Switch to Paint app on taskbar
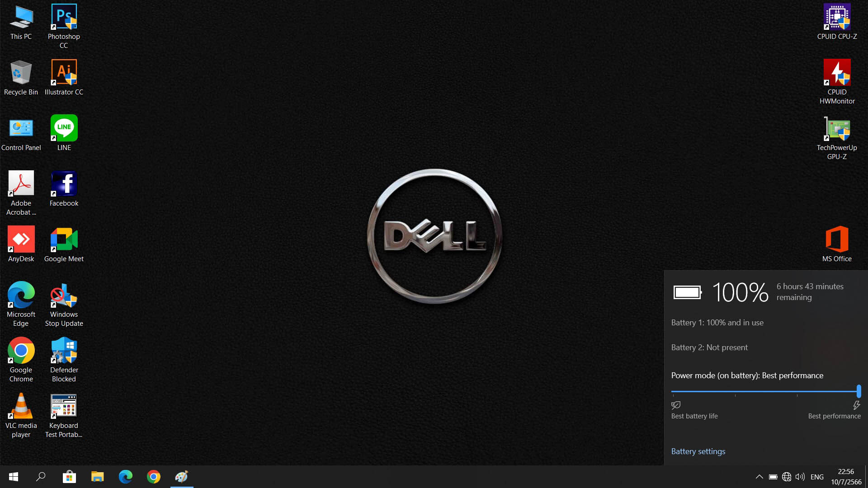The image size is (868, 488). 182,477
